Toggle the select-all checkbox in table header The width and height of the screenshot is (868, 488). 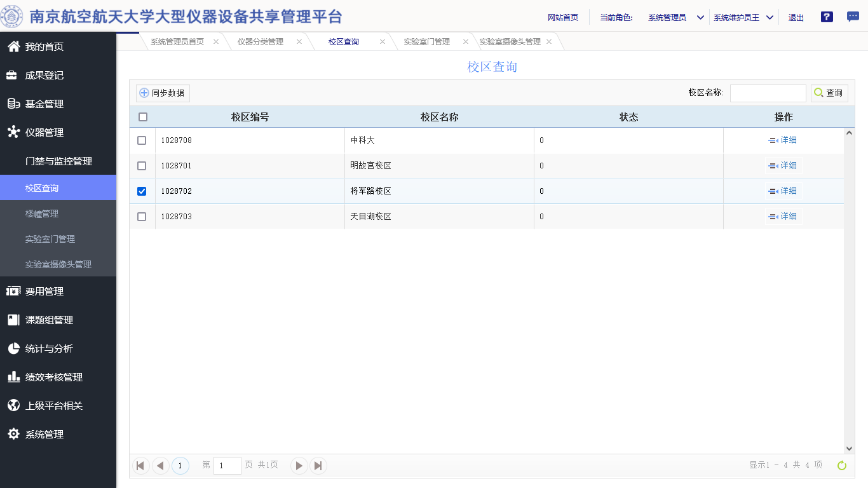click(143, 117)
